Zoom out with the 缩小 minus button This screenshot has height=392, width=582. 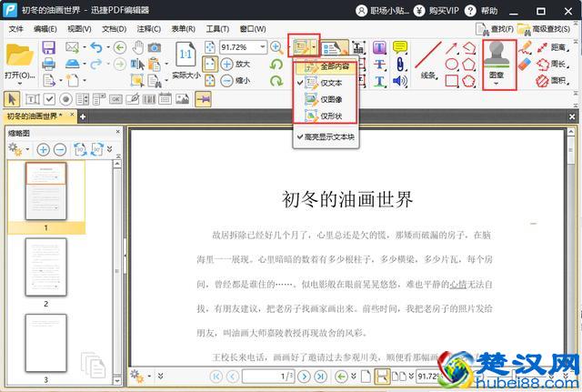236,80
